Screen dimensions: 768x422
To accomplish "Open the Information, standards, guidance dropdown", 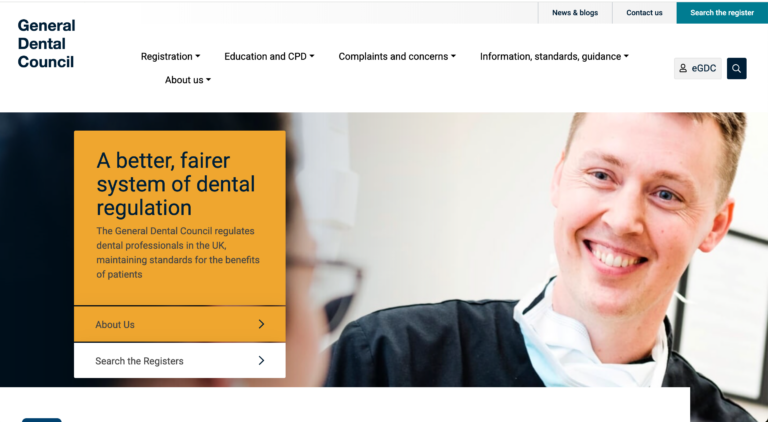I will click(x=554, y=56).
